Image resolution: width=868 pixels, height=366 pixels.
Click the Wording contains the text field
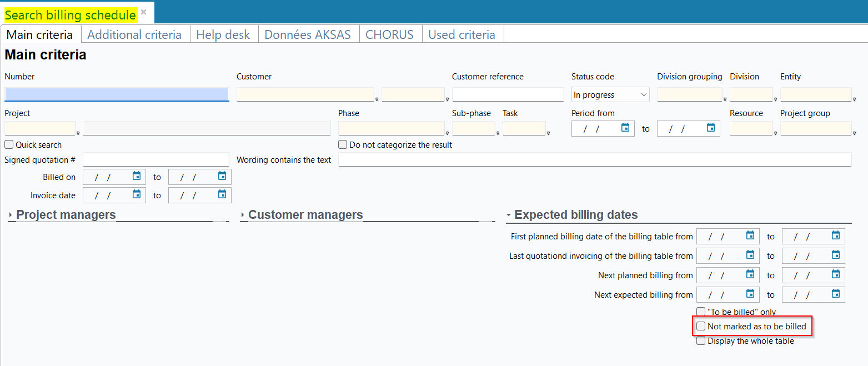594,160
